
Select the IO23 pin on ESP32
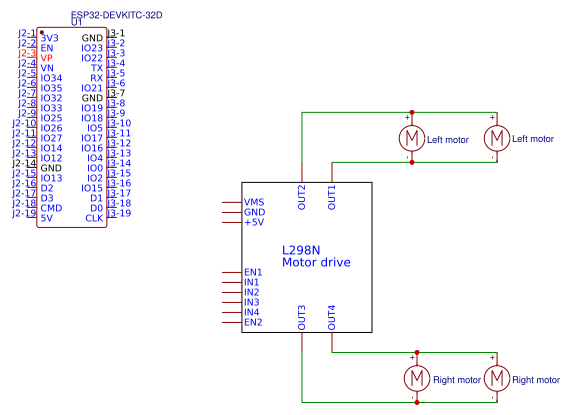click(x=92, y=48)
